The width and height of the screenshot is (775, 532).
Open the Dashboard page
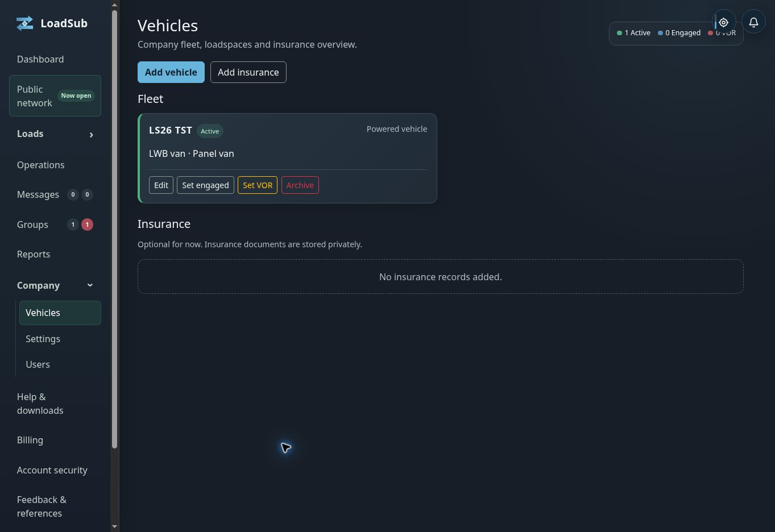40,59
